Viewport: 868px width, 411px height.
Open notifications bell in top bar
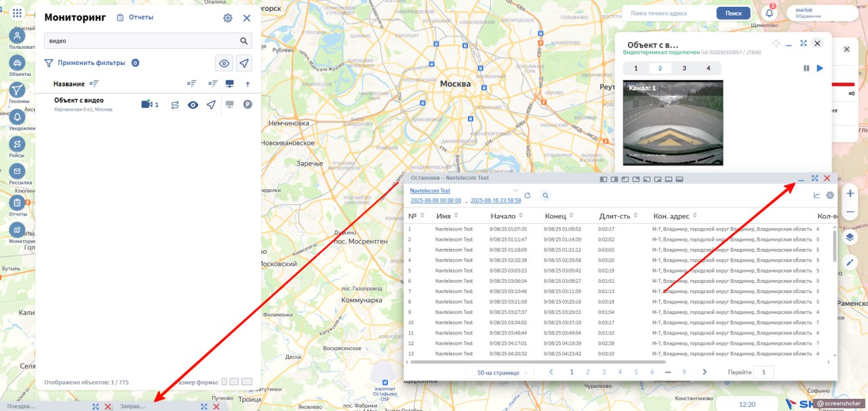point(769,13)
